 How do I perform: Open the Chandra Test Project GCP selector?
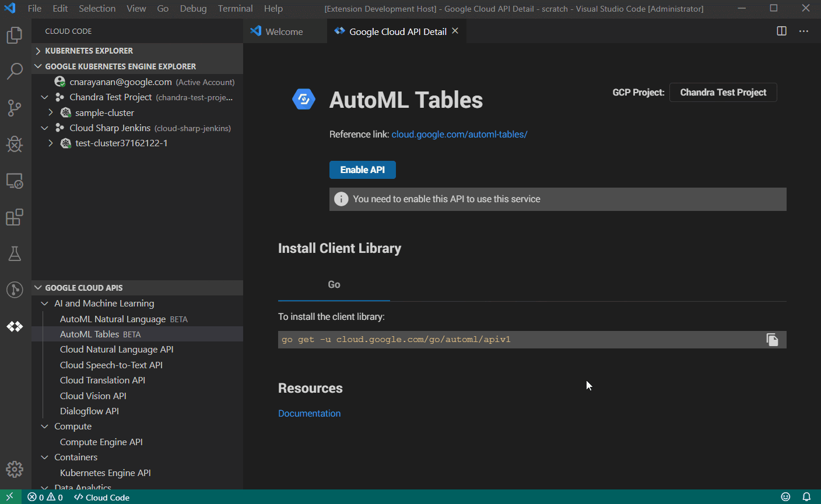click(x=723, y=93)
